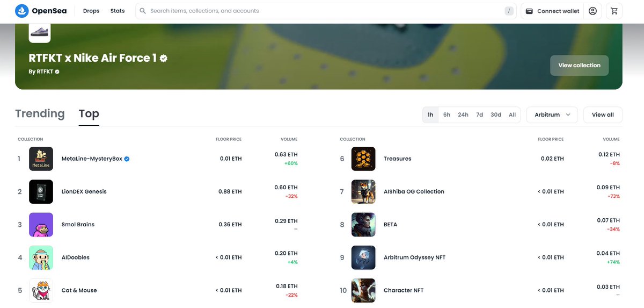Click the AIShiba OG Collection icon
Screen dimensions: 644x308
click(x=363, y=191)
